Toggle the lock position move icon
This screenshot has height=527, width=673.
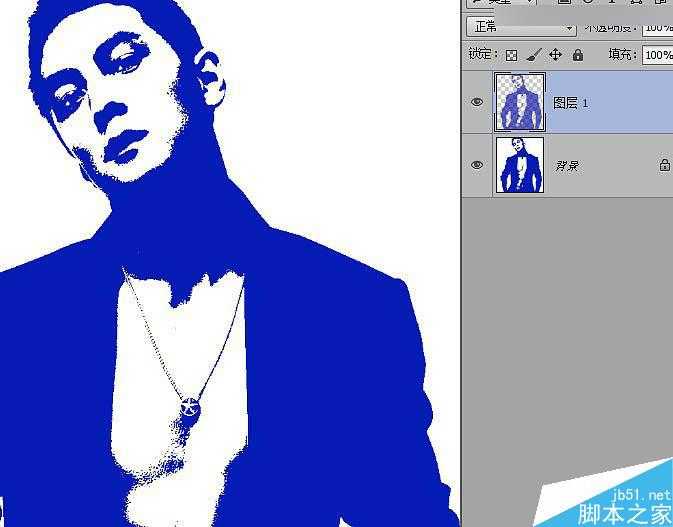pyautogui.click(x=556, y=55)
